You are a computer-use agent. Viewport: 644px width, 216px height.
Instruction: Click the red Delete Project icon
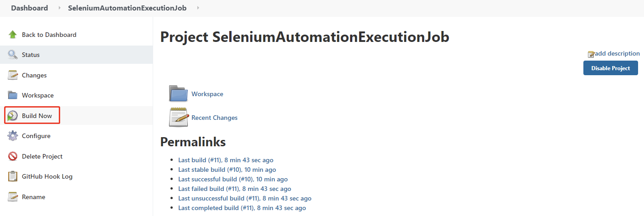[13, 156]
